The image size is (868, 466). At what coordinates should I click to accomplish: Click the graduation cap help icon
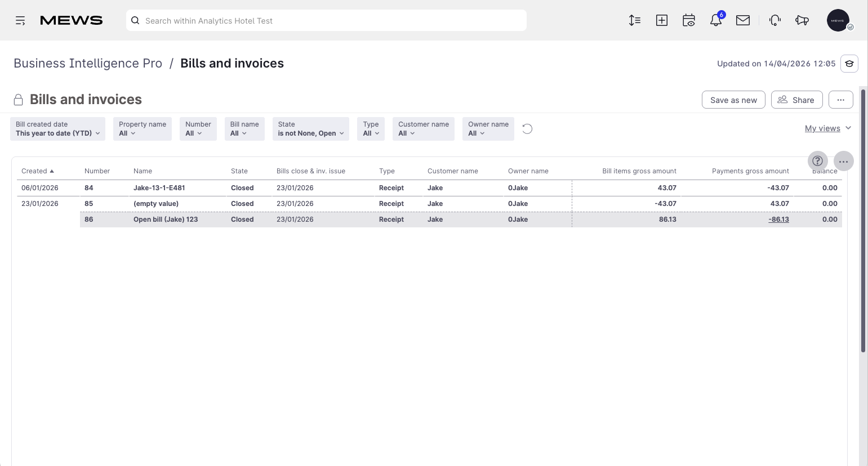[x=849, y=64]
